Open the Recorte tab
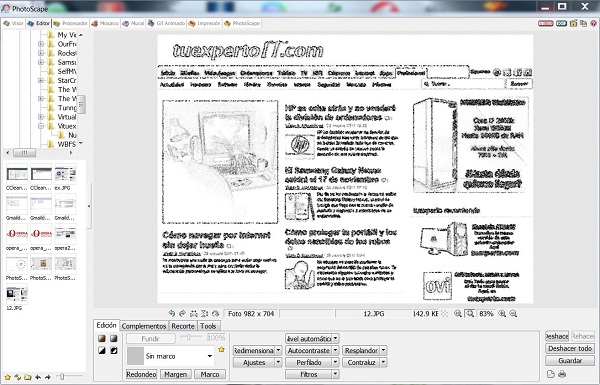Viewport: 600px width, 385px height. [x=183, y=326]
